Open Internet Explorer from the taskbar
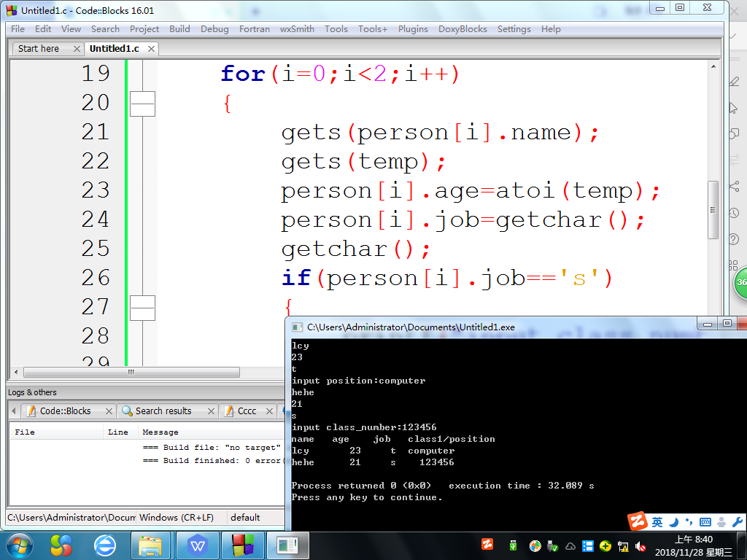Screen dimensions: 747x560 [x=105, y=545]
